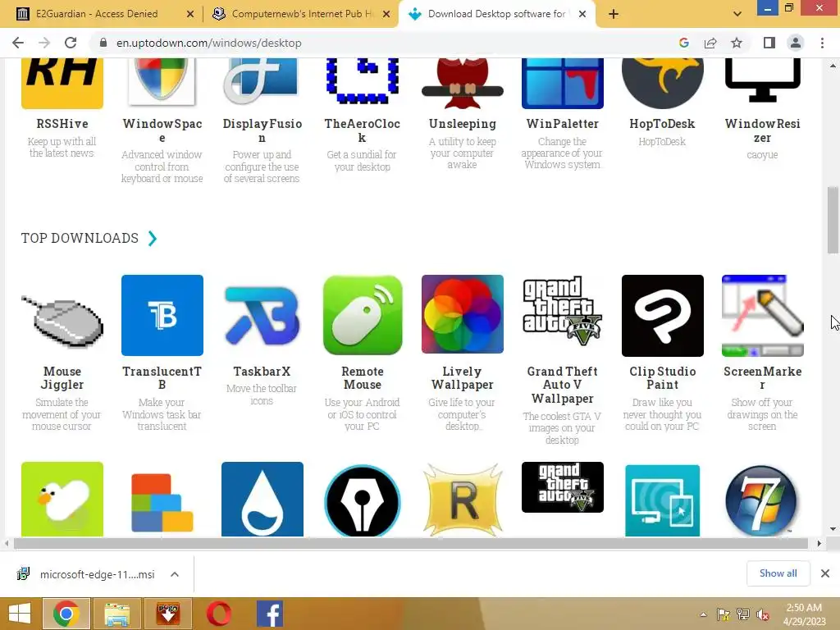The height and width of the screenshot is (630, 840).
Task: Switch to Computernewb's Internet Pub tab
Action: pyautogui.click(x=302, y=14)
